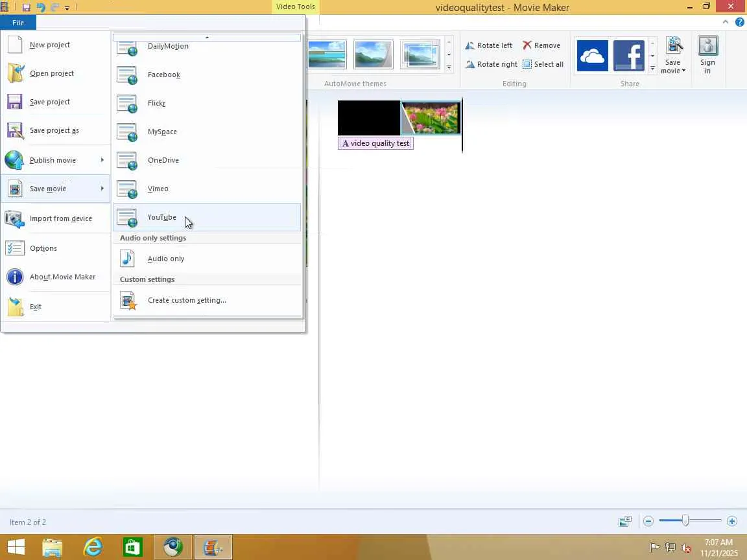Click scroll-up arrow of settings list
This screenshot has width=747, height=560.
click(x=207, y=37)
